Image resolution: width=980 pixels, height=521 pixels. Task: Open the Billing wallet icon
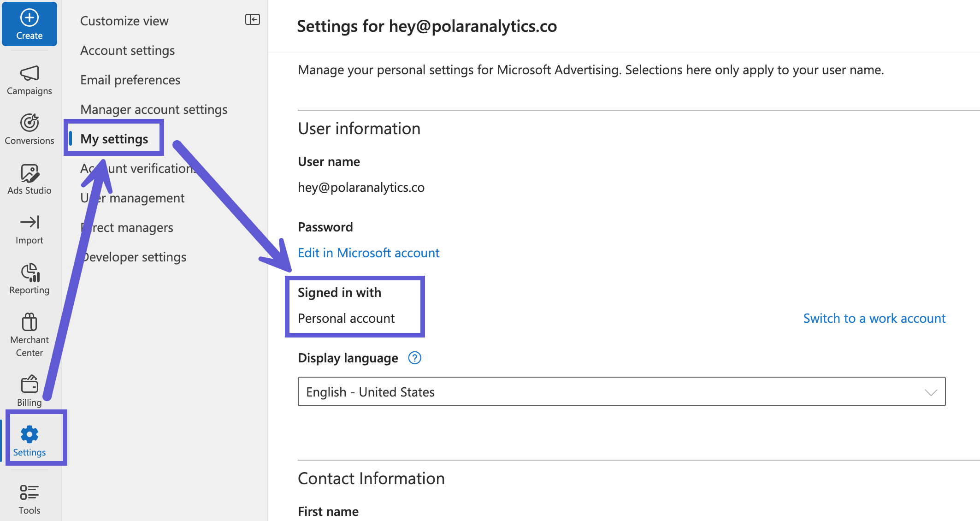(x=30, y=384)
